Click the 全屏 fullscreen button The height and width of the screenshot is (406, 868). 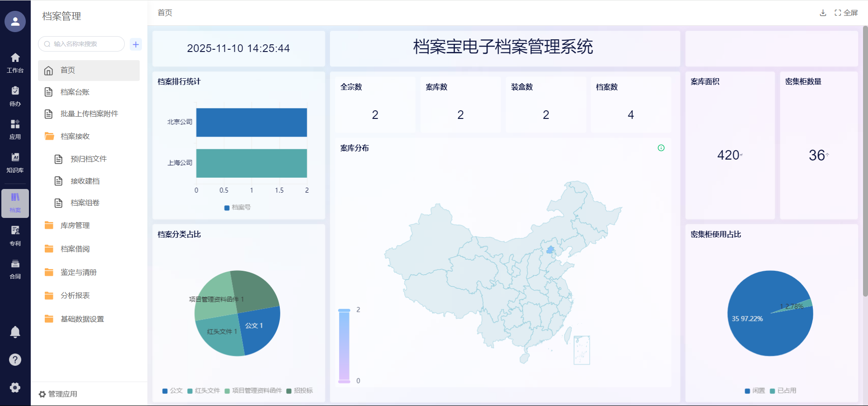[846, 13]
